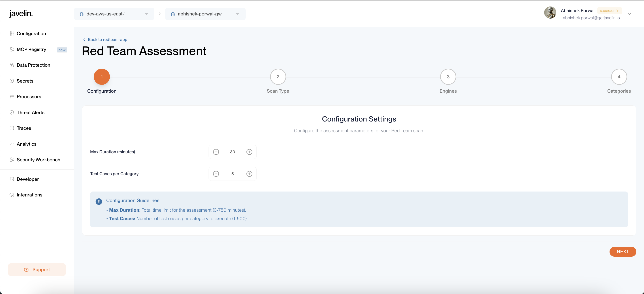Increase Test Cases per Category value
Image resolution: width=644 pixels, height=294 pixels.
click(x=249, y=174)
